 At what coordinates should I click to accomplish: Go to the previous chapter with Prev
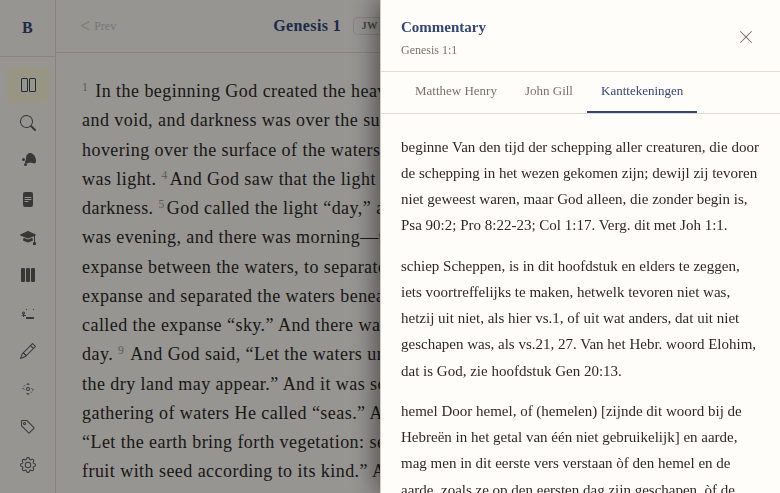[99, 26]
